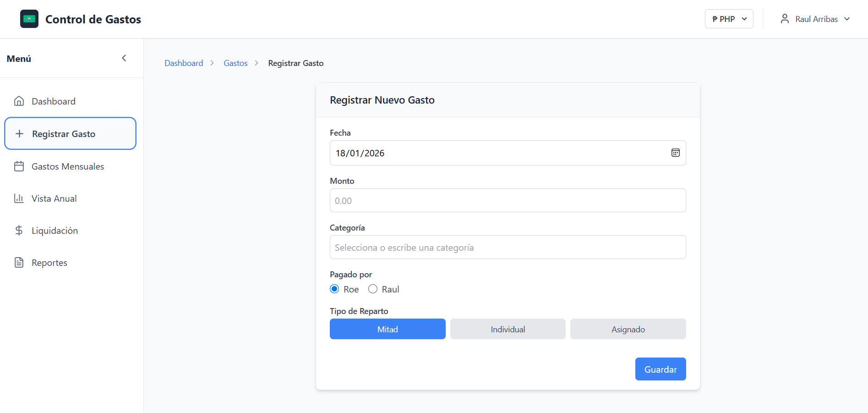Select Roe as payer
Image resolution: width=868 pixels, height=413 pixels.
[334, 289]
